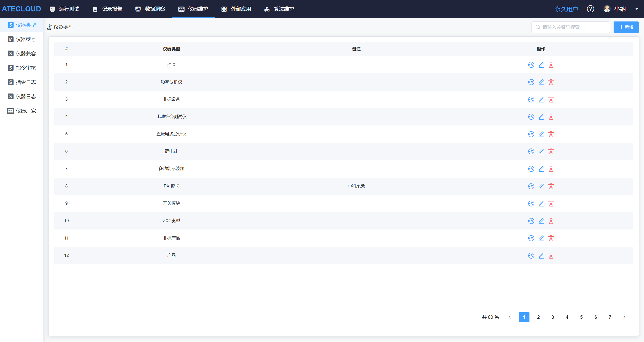Go to page 7
Viewport: 644px width, 342px height.
coord(610,317)
